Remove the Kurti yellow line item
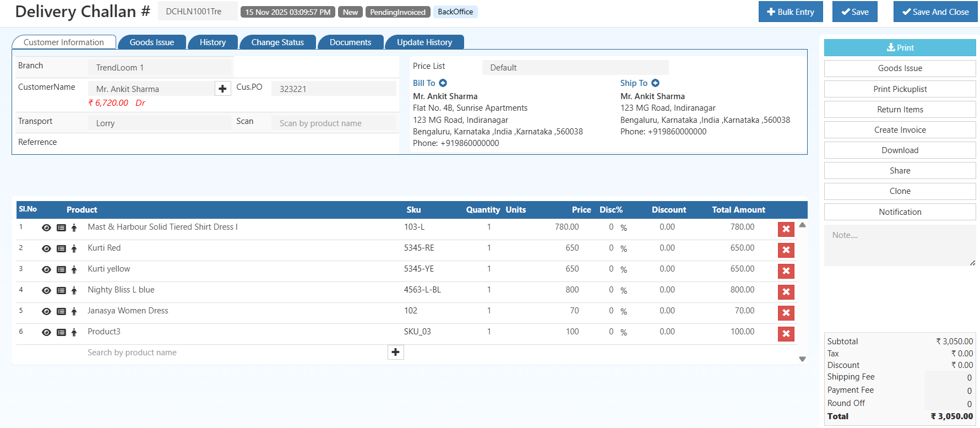Viewport: 980px width, 428px height. (x=786, y=271)
